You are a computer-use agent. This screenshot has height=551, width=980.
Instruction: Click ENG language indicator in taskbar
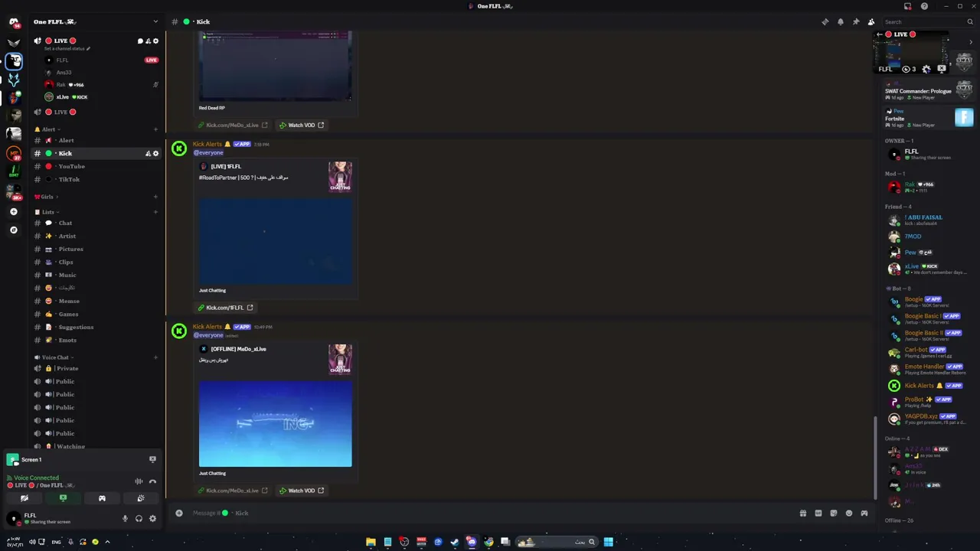coord(56,542)
